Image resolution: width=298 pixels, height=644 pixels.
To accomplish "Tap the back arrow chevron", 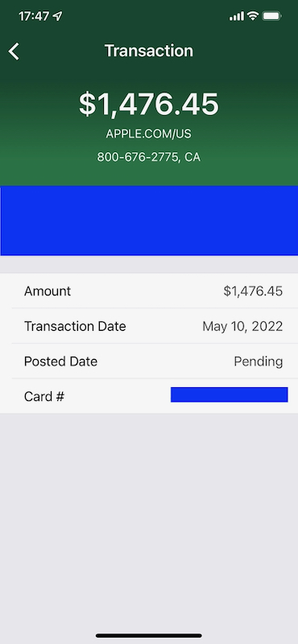I will (x=14, y=52).
